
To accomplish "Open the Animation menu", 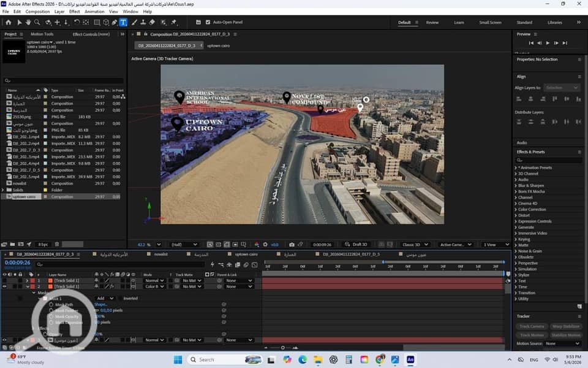I will 94,12.
